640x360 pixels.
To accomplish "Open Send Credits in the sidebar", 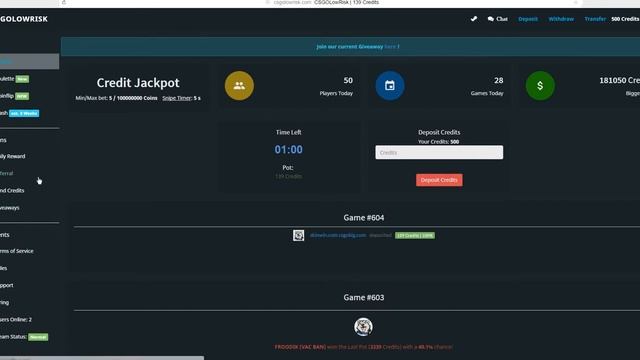I will pyautogui.click(x=12, y=191).
